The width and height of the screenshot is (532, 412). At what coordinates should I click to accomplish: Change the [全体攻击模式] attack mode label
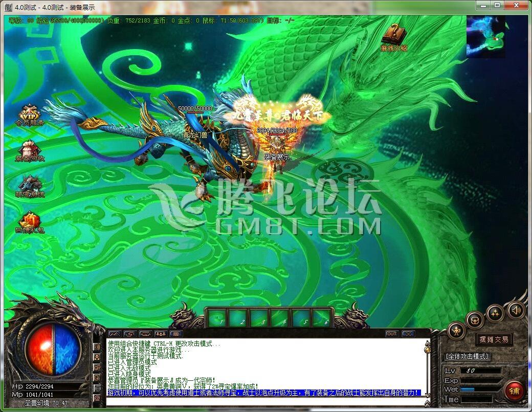pyautogui.click(x=467, y=356)
